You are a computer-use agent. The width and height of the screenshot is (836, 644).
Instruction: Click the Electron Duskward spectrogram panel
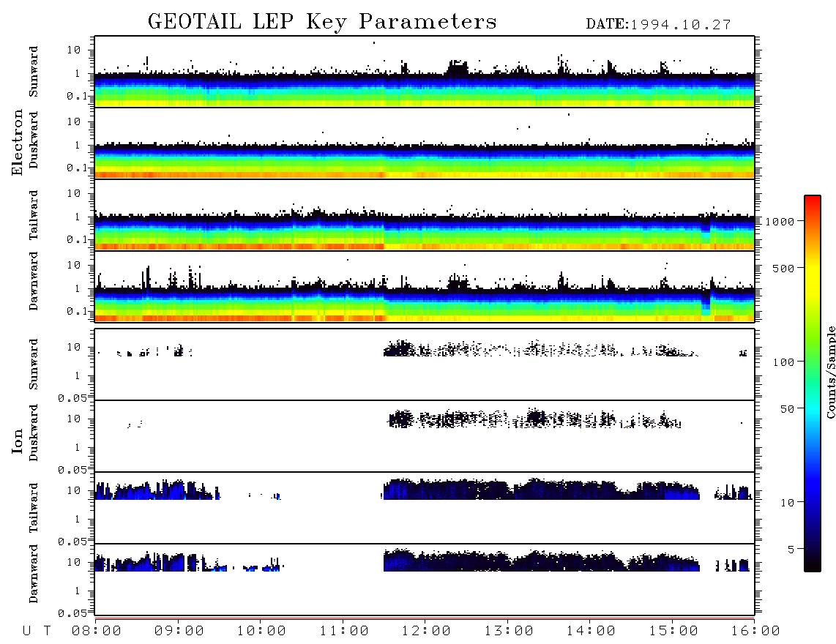coord(425,143)
